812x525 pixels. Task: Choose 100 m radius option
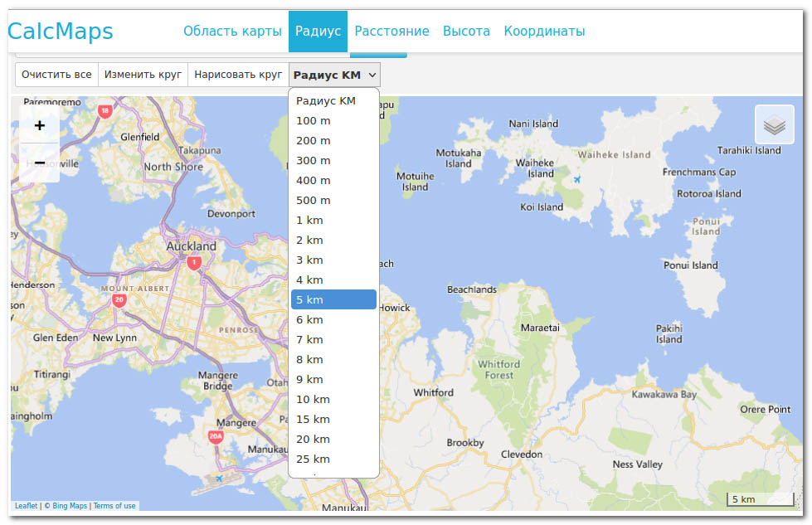333,120
